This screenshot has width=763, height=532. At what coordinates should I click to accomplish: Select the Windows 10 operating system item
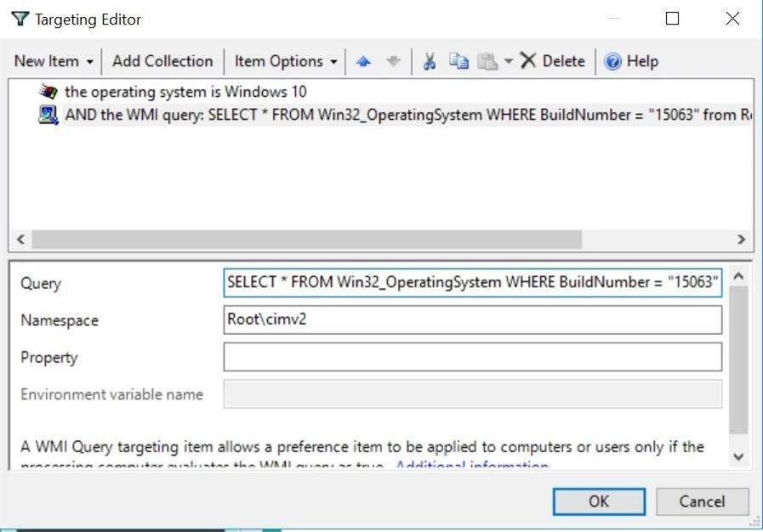[x=185, y=92]
